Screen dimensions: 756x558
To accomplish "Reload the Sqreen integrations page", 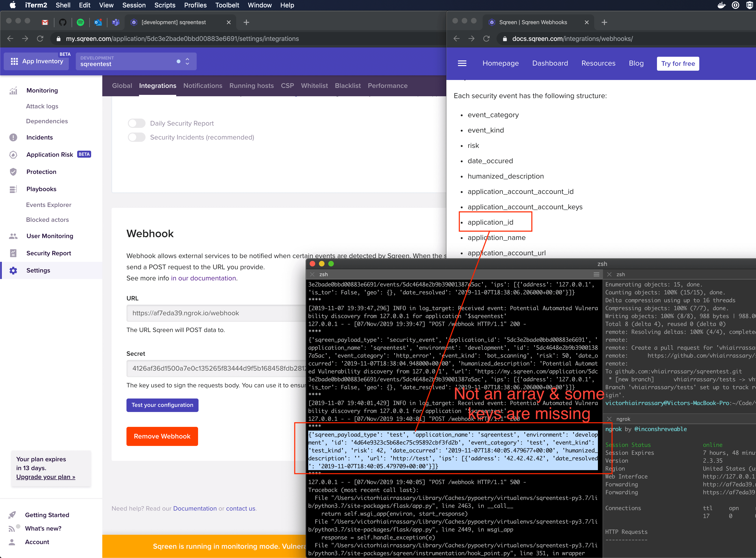I will coord(40,39).
